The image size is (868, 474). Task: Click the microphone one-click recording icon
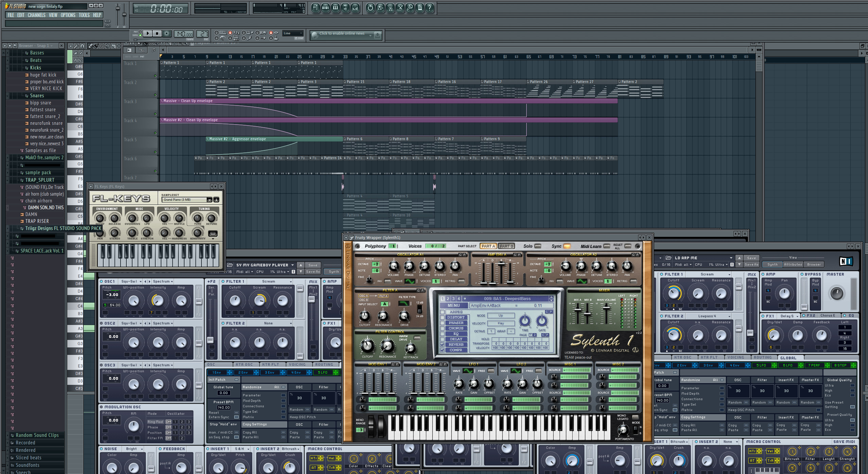410,8
